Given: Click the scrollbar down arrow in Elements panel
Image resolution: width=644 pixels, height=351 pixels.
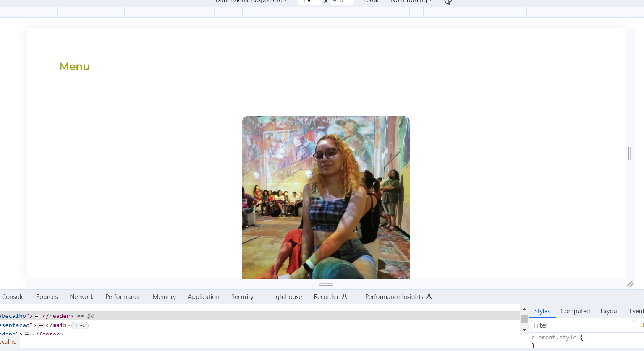Looking at the screenshot, I should (x=524, y=330).
